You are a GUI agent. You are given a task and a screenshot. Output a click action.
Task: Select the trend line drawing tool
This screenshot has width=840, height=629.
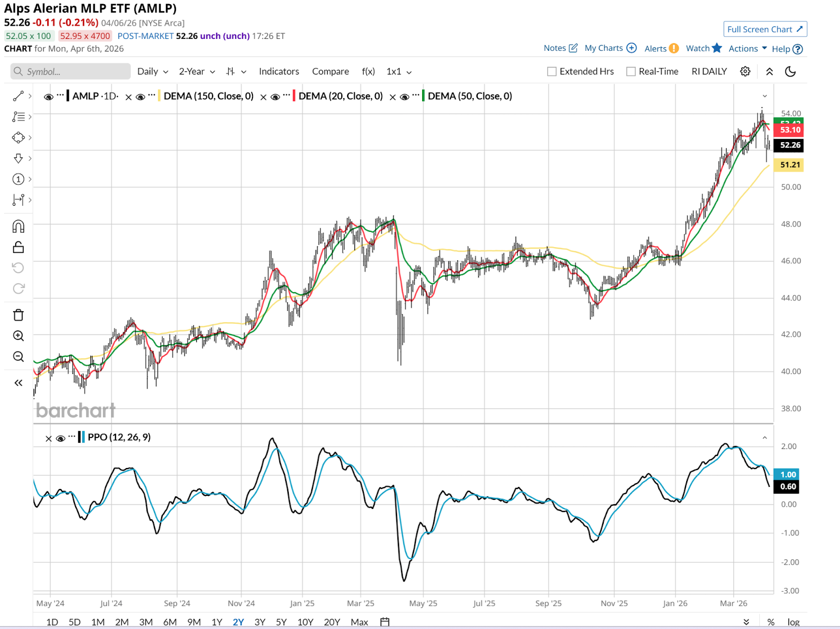[18, 96]
